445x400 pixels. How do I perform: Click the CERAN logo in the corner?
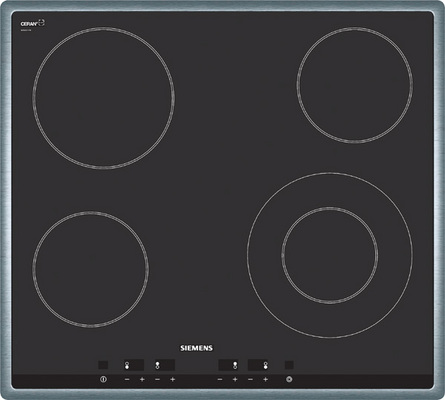point(32,23)
